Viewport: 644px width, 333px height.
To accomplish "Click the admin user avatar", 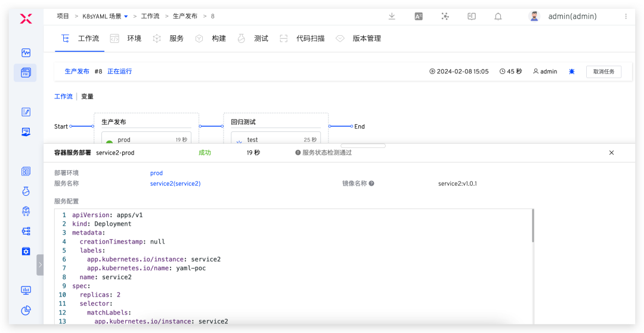I will [534, 17].
